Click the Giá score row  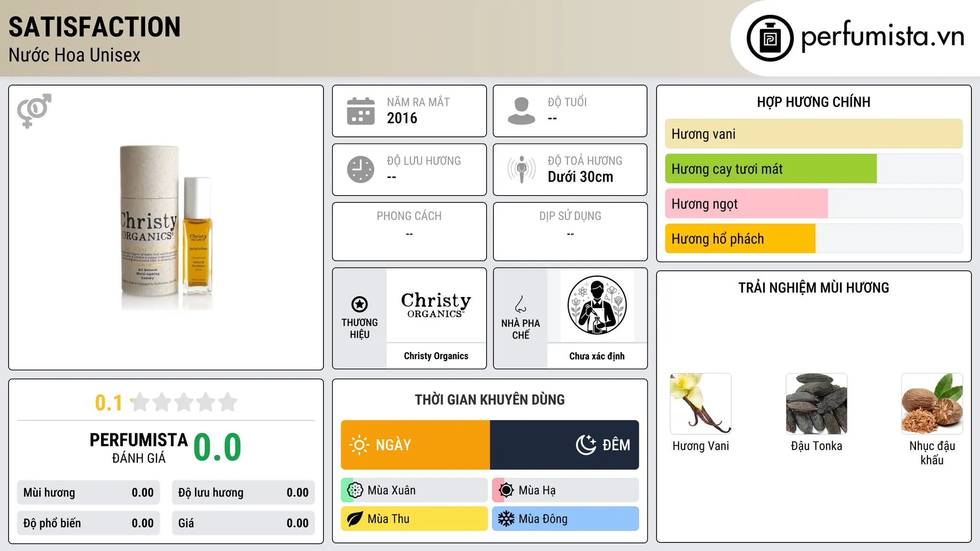coord(244,523)
